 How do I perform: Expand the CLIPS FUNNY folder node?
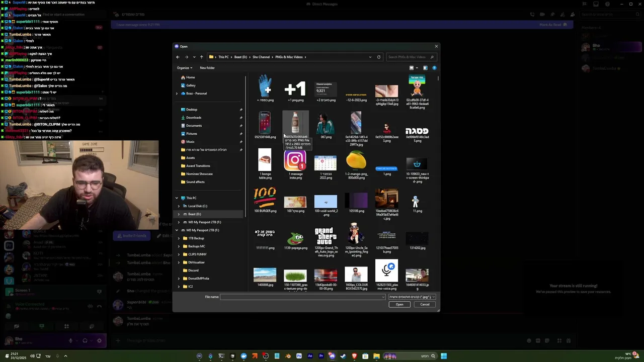(179, 254)
